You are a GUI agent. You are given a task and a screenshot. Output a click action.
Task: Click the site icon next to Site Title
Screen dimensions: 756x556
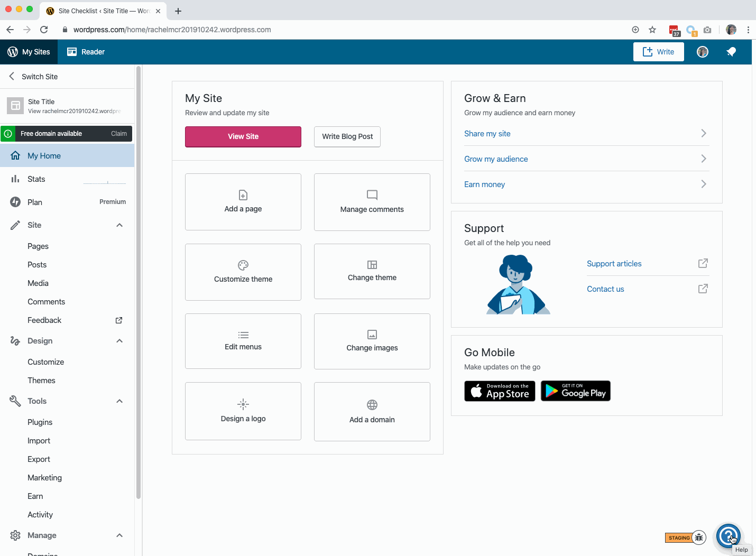[15, 106]
